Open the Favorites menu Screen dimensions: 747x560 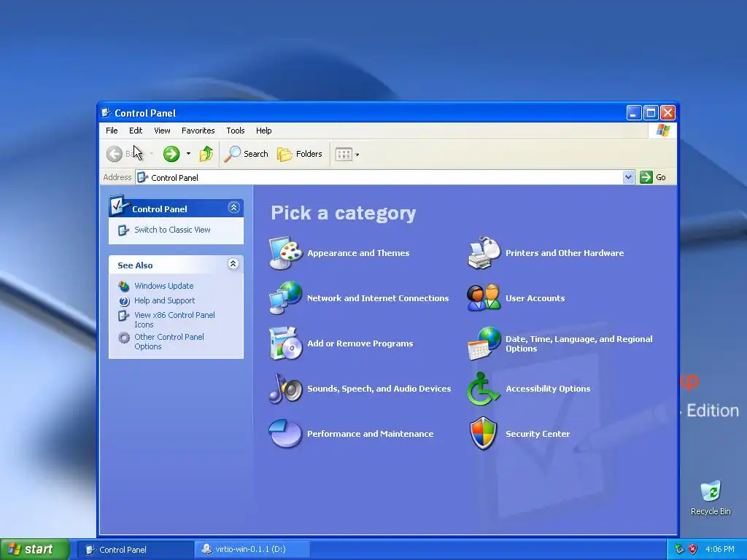(198, 131)
